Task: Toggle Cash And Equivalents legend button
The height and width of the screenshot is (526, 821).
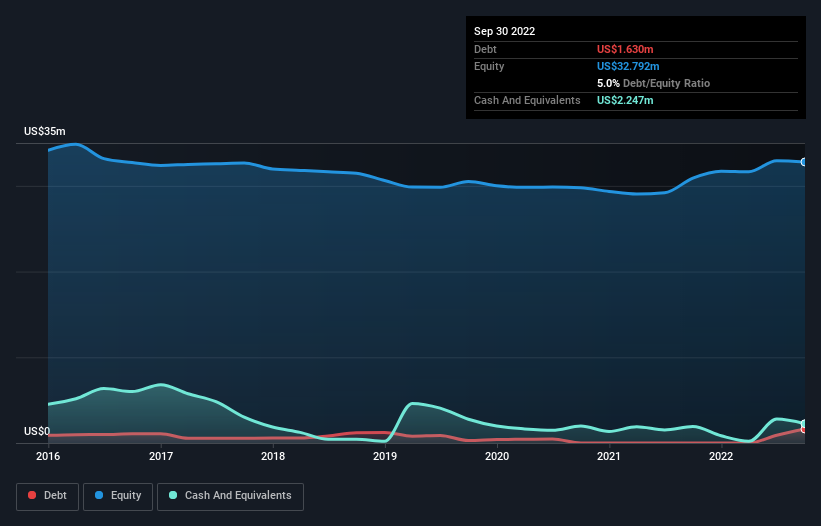Action: [230, 496]
